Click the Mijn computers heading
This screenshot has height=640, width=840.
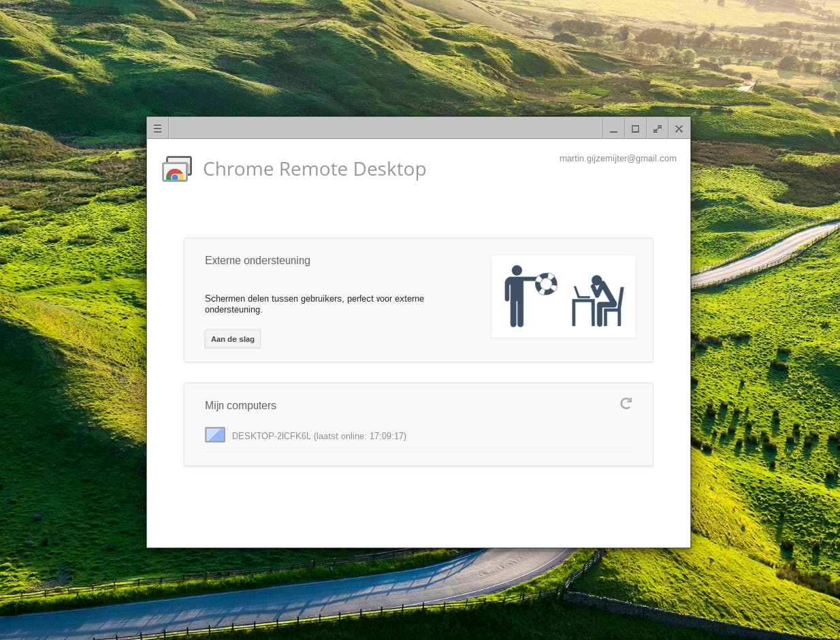tap(240, 405)
